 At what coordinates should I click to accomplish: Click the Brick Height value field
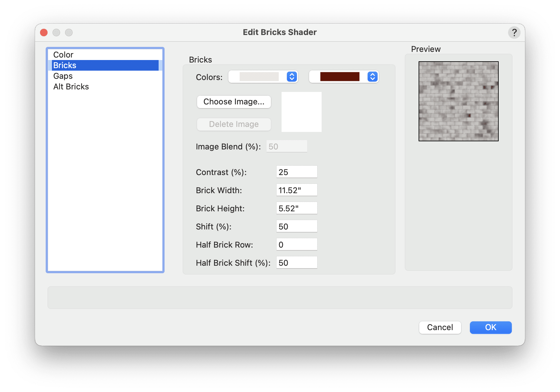tap(296, 208)
